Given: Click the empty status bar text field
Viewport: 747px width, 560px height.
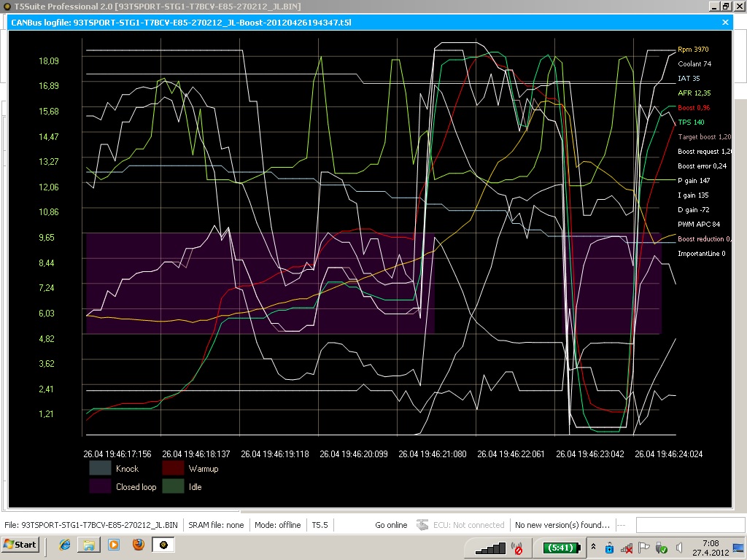Looking at the screenshot, I should [x=689, y=525].
